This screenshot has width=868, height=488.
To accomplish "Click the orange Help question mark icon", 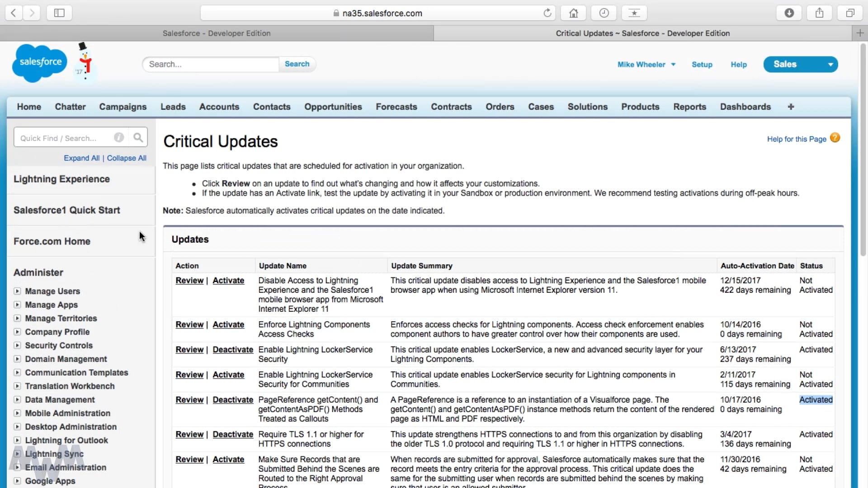I will click(835, 138).
